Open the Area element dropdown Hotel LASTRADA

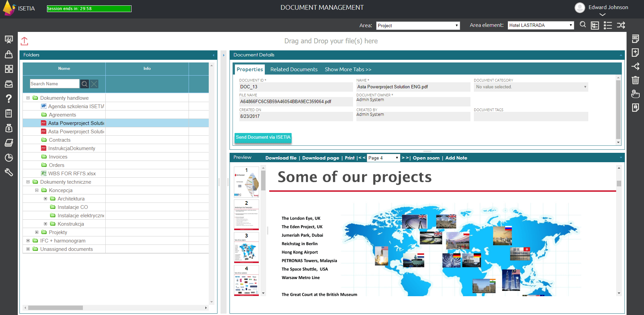[541, 25]
